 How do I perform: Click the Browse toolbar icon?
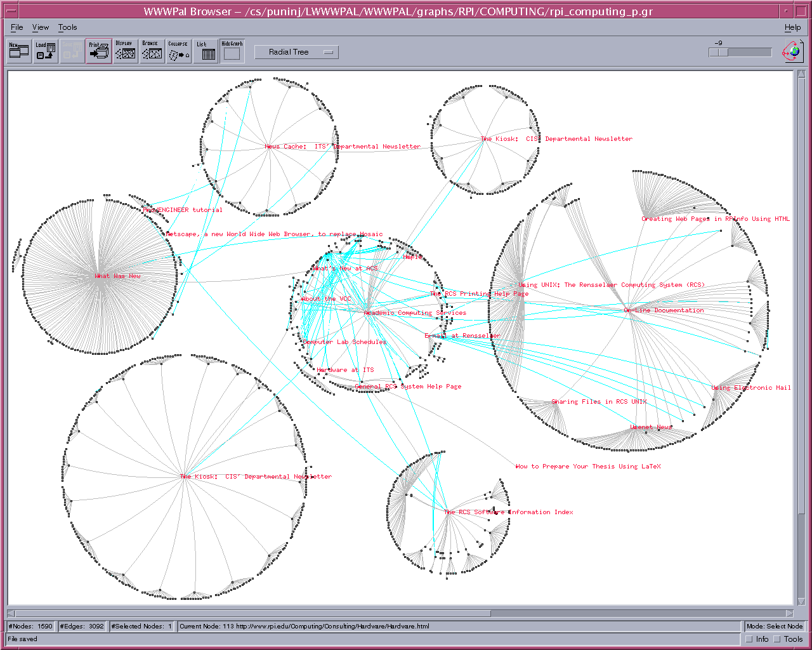(152, 51)
